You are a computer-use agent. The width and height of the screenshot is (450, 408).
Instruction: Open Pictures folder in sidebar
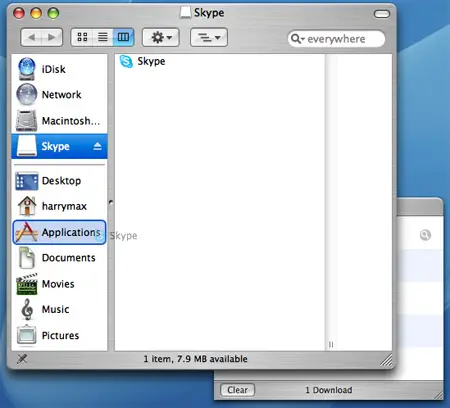[x=59, y=335]
